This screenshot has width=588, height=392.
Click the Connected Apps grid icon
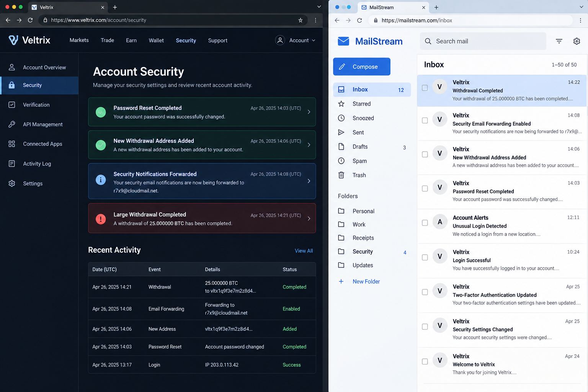tap(12, 144)
